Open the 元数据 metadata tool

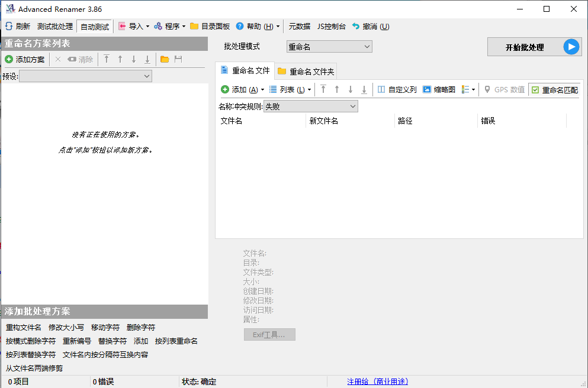pos(300,26)
